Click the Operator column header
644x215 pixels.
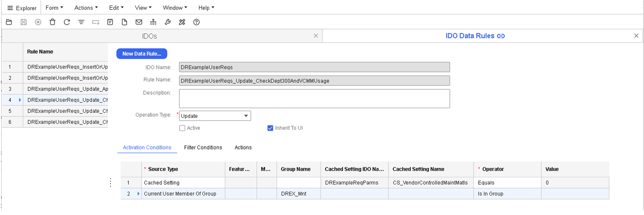[507, 169]
